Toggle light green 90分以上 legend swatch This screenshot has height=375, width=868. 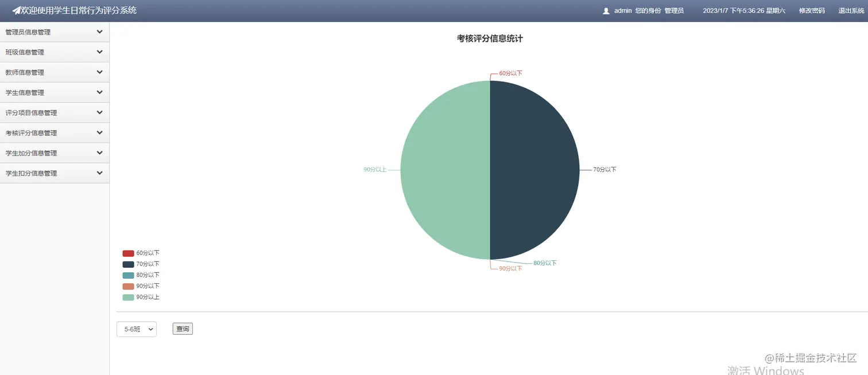tap(128, 298)
